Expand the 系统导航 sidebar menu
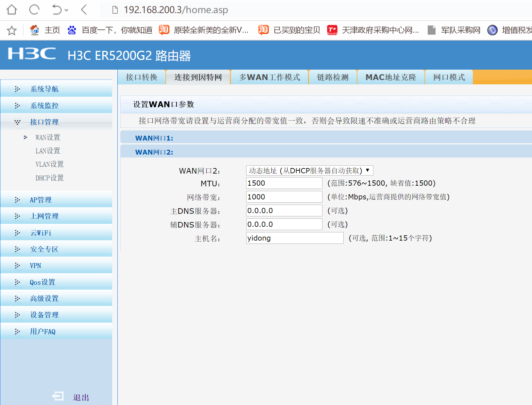Image resolution: width=532 pixels, height=405 pixels. tap(56, 89)
